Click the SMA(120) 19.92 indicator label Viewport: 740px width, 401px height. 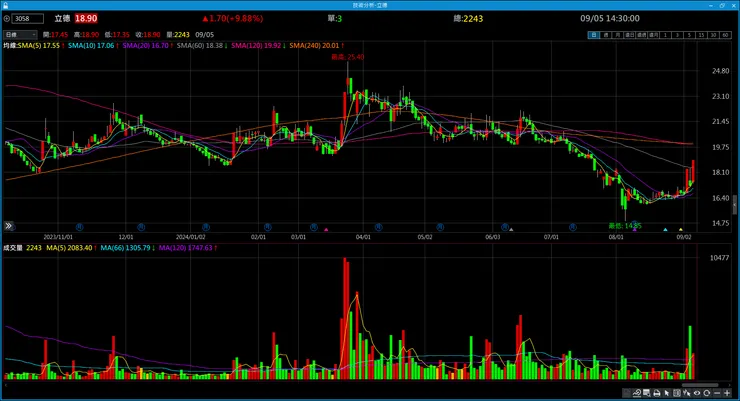pos(256,46)
